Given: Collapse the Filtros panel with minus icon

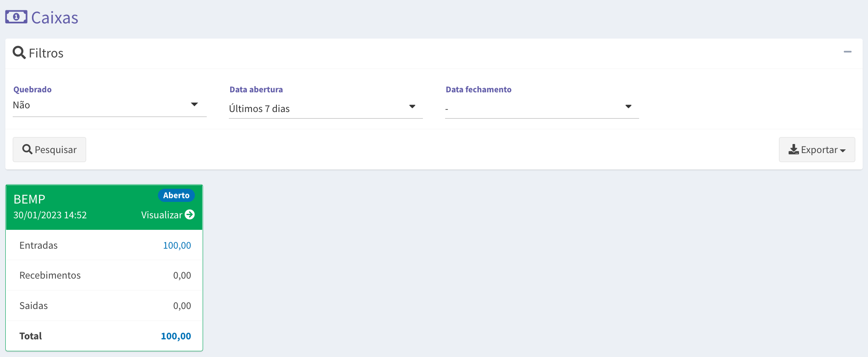Looking at the screenshot, I should click(x=847, y=52).
